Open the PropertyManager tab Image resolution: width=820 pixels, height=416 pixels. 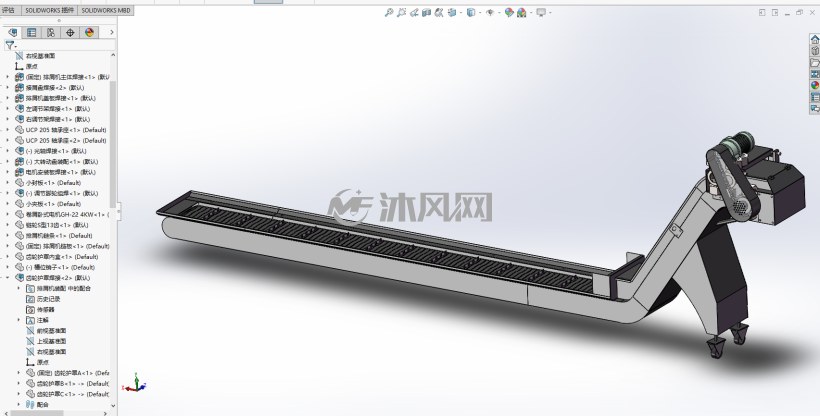point(31,32)
